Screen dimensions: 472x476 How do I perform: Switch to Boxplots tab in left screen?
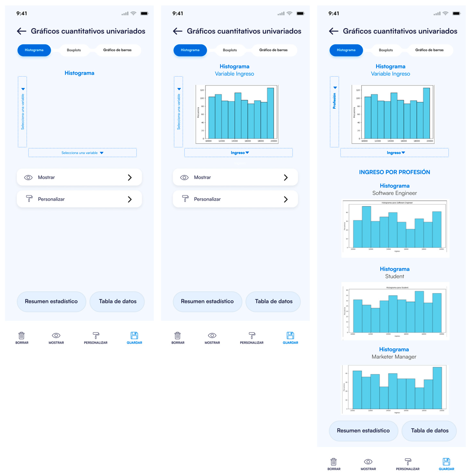pos(74,50)
